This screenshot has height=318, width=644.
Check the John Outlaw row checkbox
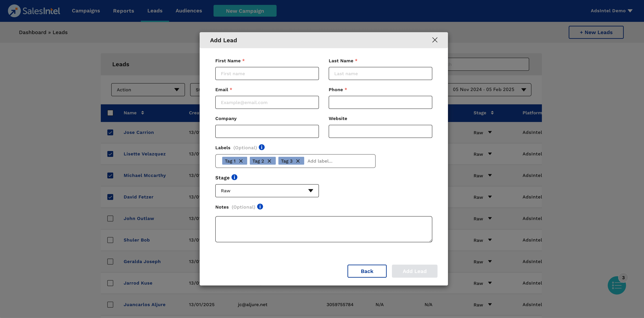110,218
